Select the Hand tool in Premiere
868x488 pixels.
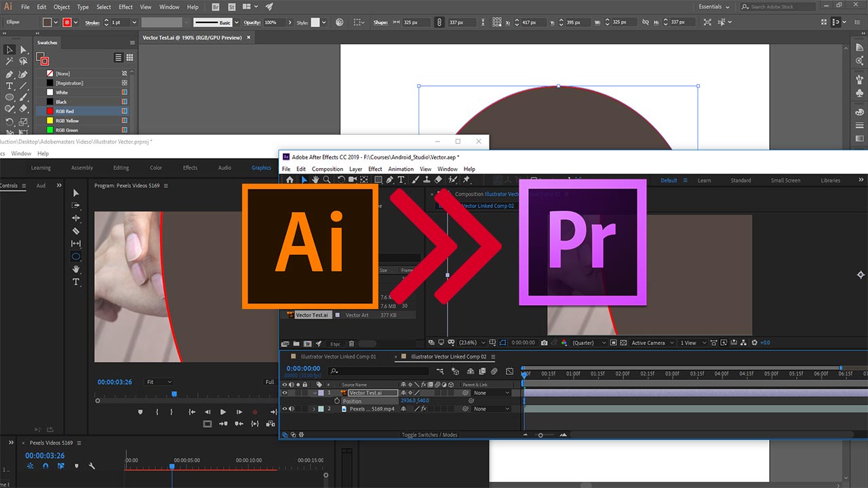(x=76, y=269)
